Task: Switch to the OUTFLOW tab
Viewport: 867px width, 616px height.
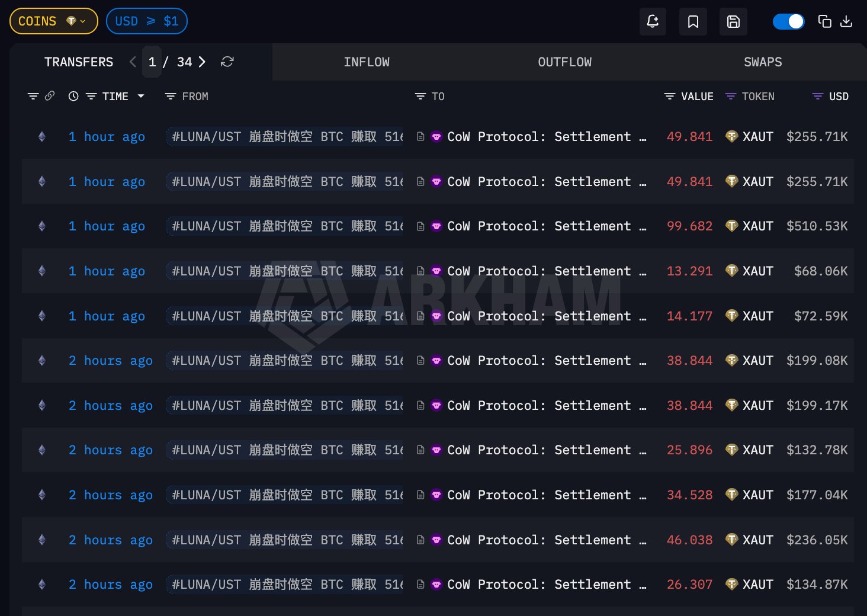Action: 564,62
